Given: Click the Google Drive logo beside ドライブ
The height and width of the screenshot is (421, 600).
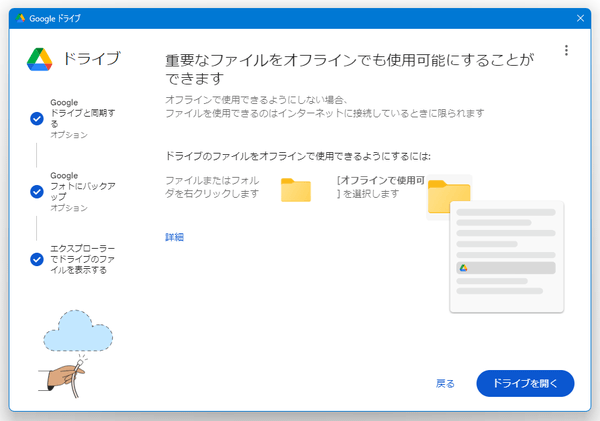Looking at the screenshot, I should [39, 59].
